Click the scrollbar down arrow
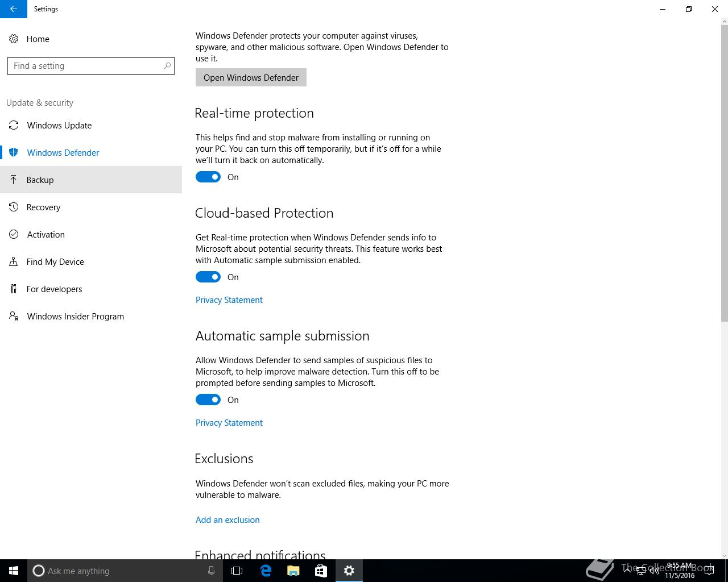Screen dimensions: 728x582 point(724,555)
